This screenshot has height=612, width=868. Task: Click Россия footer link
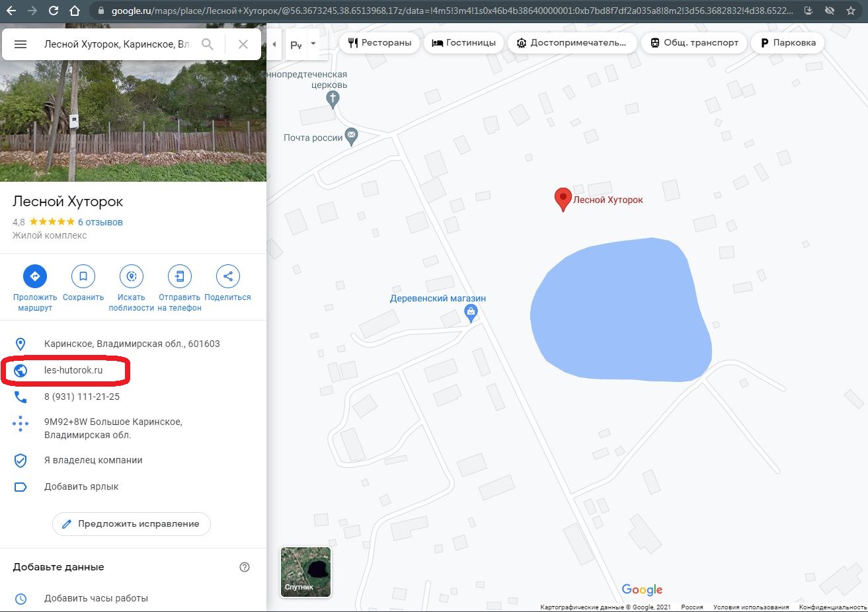pos(692,607)
